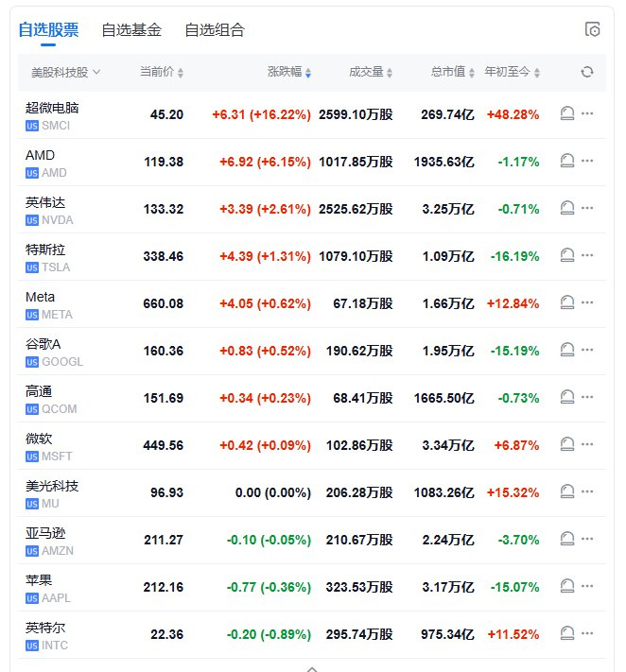
Task: Sort by 成交量 column
Action: point(371,72)
